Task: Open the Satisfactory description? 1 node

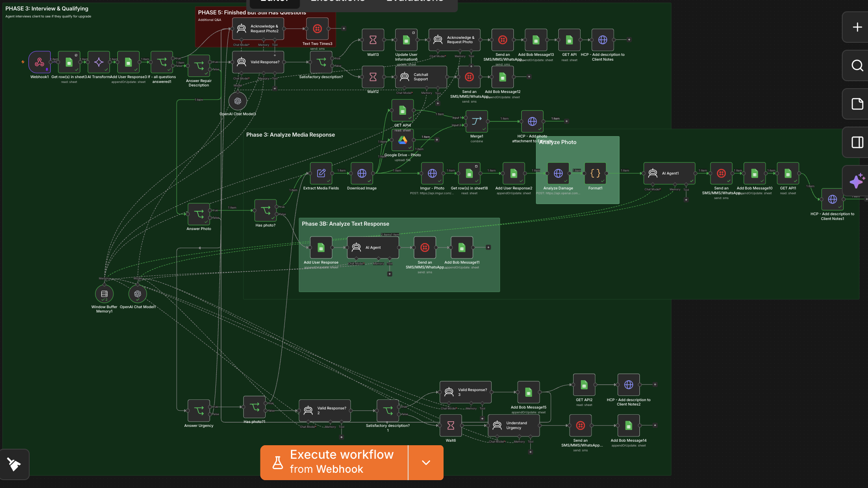Action: coord(388,411)
